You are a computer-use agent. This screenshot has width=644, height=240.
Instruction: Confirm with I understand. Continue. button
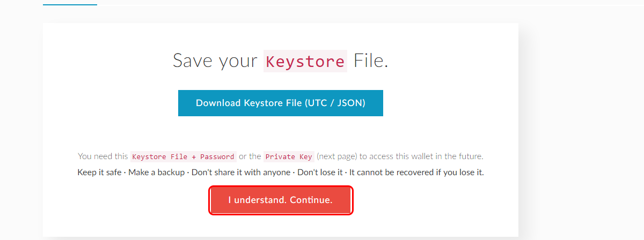pos(280,200)
